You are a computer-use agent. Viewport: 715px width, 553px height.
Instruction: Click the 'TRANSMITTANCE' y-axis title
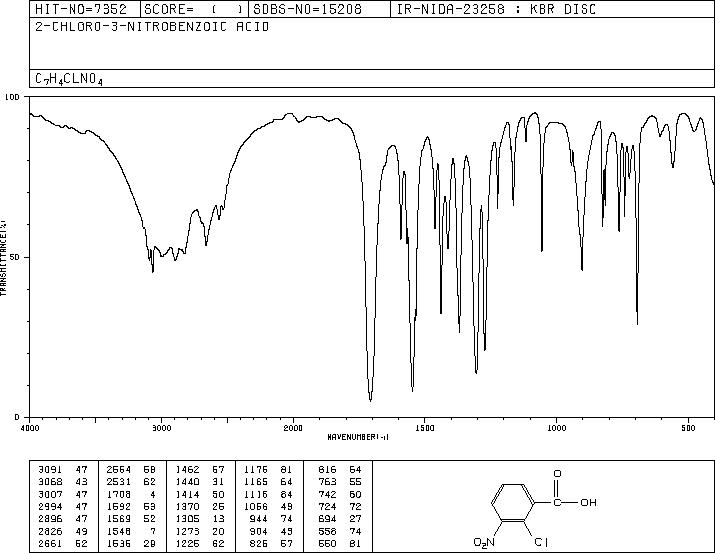[3, 258]
